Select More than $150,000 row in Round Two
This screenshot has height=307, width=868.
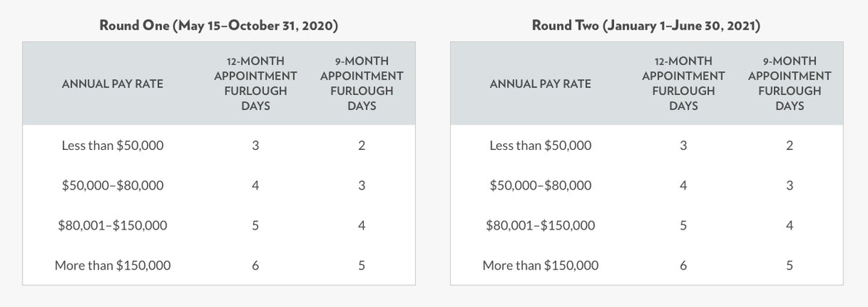(x=647, y=265)
